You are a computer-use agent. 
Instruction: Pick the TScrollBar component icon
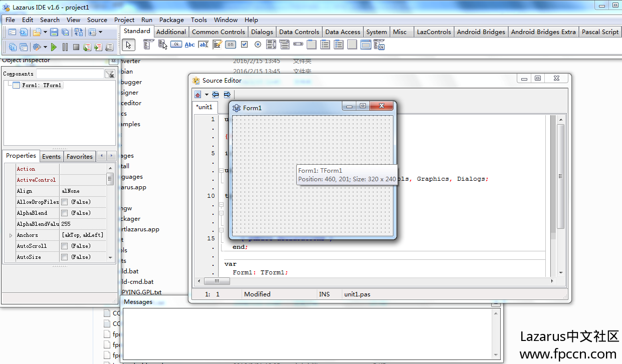click(298, 45)
